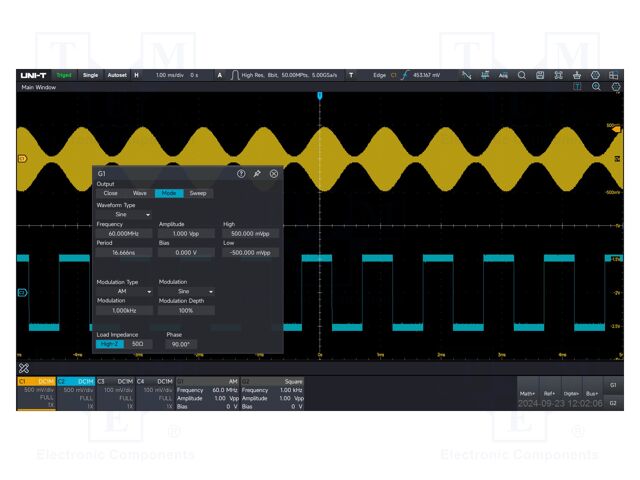Add a Digital+ channel
The width and height of the screenshot is (640, 480).
(x=571, y=393)
